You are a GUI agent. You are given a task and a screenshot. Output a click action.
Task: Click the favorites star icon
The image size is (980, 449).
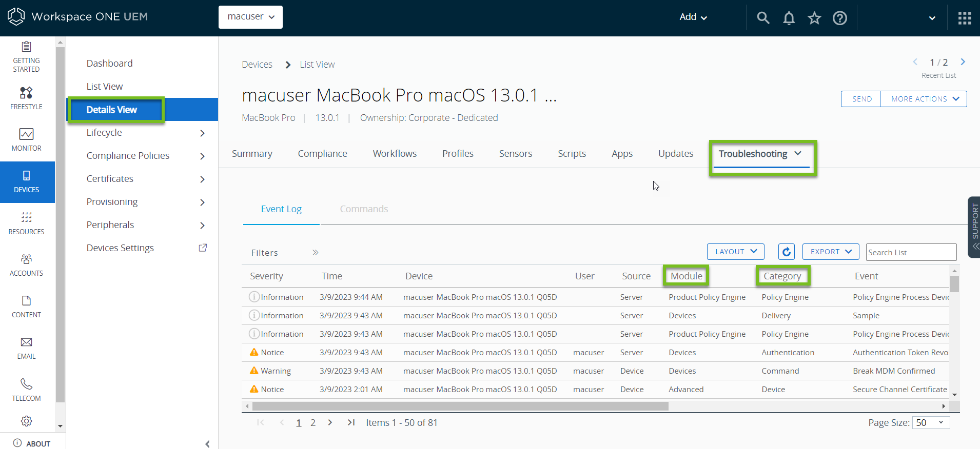pos(814,18)
